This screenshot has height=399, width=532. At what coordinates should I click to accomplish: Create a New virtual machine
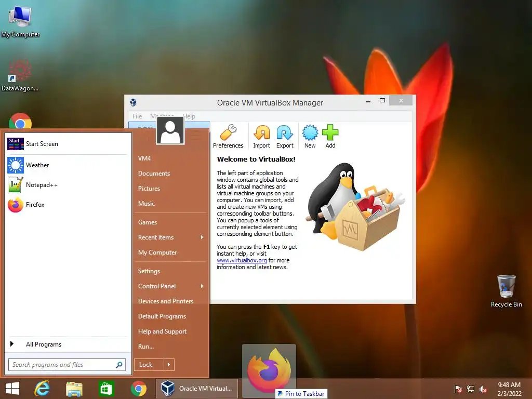(310, 132)
